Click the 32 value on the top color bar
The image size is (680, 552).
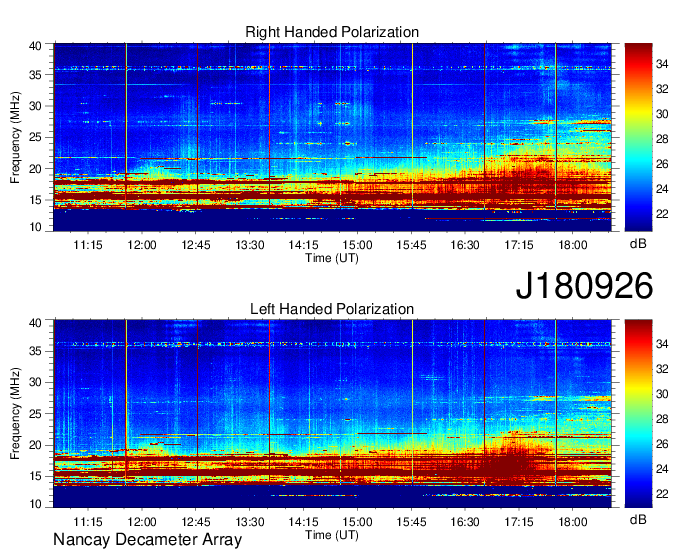click(x=662, y=89)
